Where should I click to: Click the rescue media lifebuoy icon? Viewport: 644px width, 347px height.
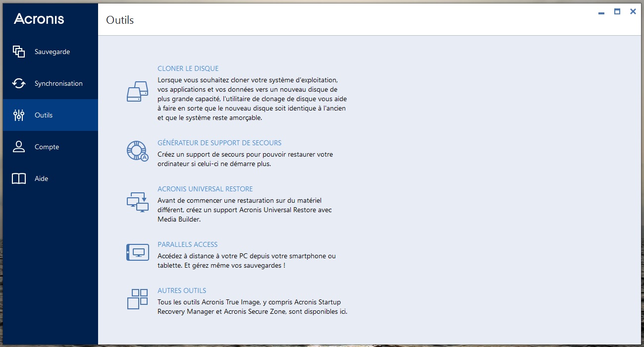(137, 151)
